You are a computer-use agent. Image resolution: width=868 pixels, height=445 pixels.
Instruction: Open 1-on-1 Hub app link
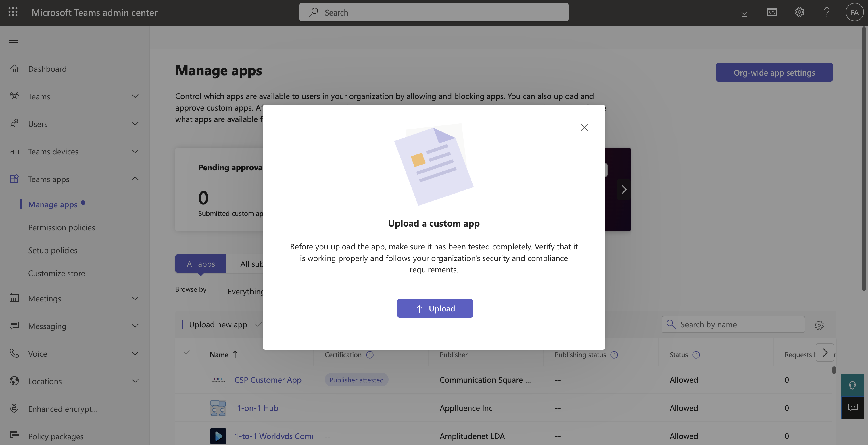click(x=258, y=408)
